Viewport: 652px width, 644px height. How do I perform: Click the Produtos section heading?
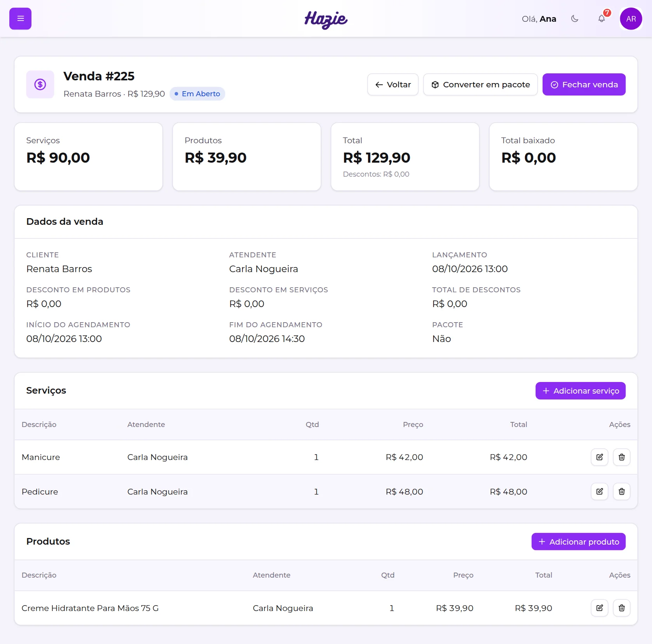(x=48, y=542)
